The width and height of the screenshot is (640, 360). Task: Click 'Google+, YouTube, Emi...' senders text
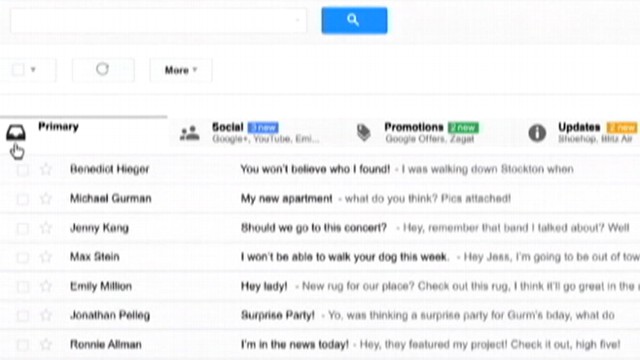click(266, 139)
